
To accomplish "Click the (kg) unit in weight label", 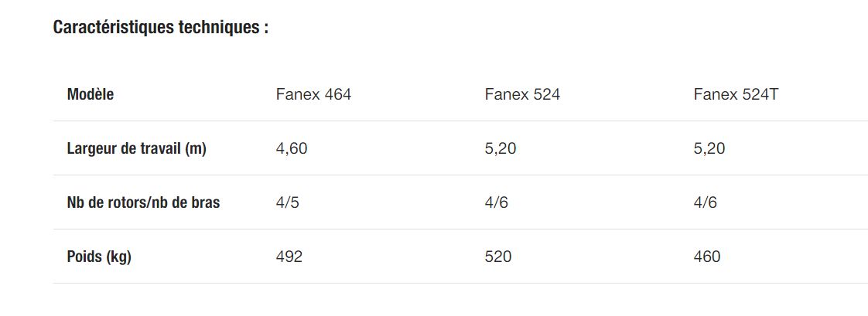I will [x=118, y=257].
